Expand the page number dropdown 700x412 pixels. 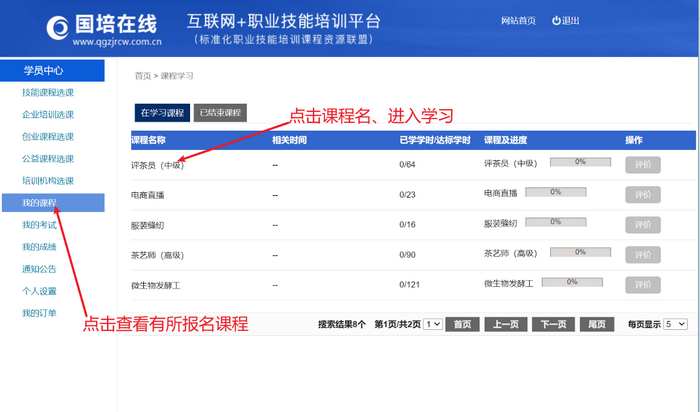[x=432, y=324]
